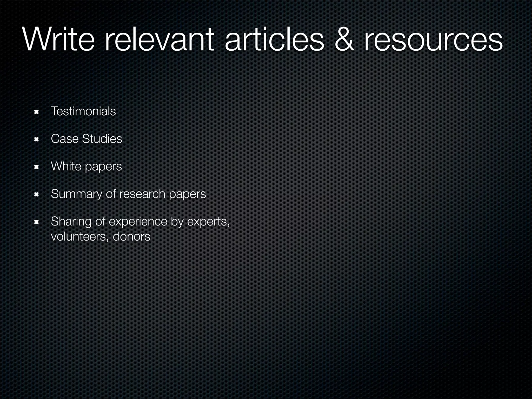Click the bullet icon beside Case Studies
This screenshot has height=399, width=532.
pos(37,140)
